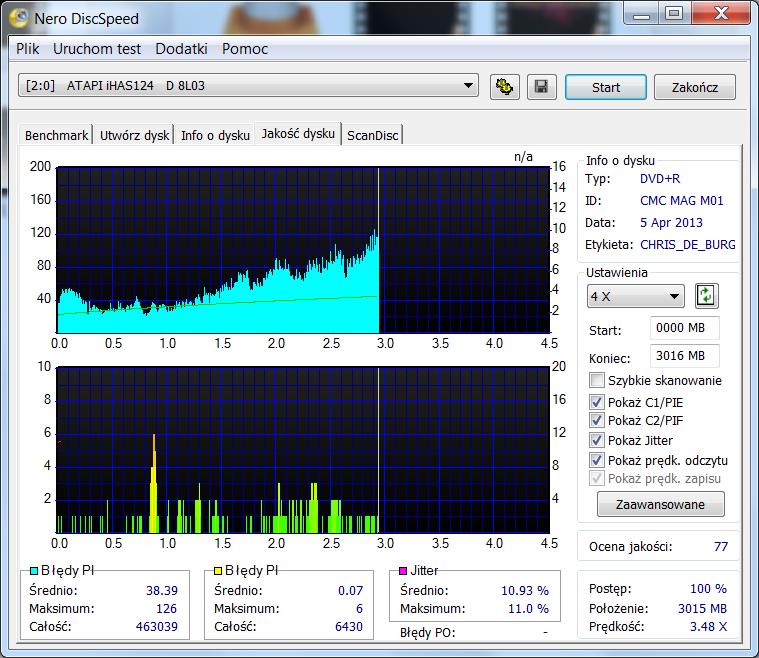Click the PI maximum value 126

[167, 609]
